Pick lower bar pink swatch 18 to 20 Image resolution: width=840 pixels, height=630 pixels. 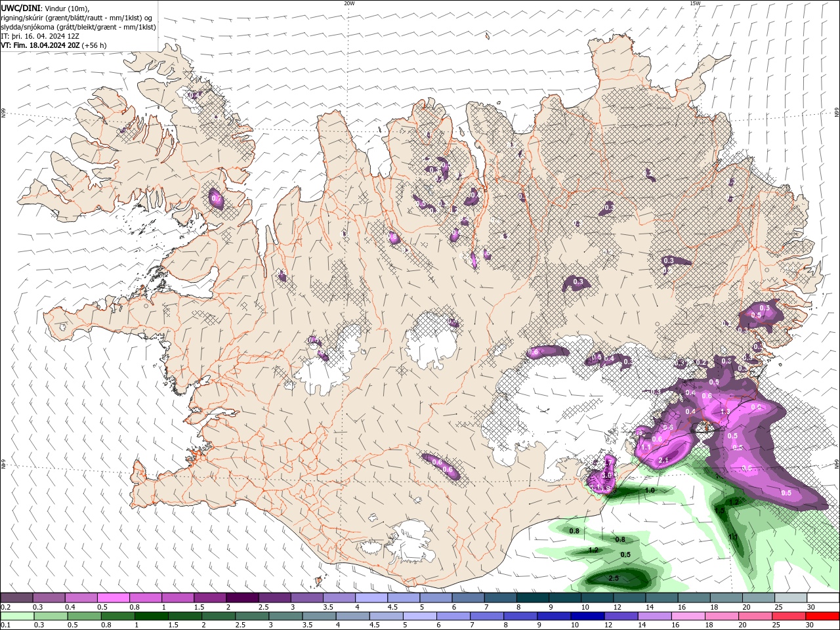click(x=721, y=616)
